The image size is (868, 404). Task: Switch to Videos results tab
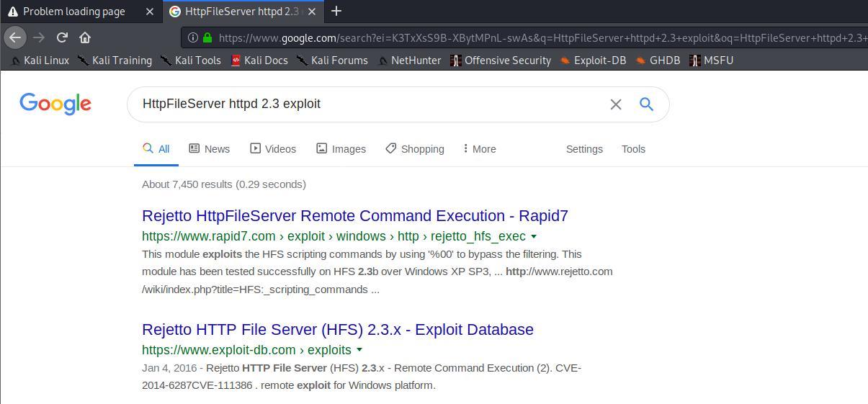tap(273, 149)
